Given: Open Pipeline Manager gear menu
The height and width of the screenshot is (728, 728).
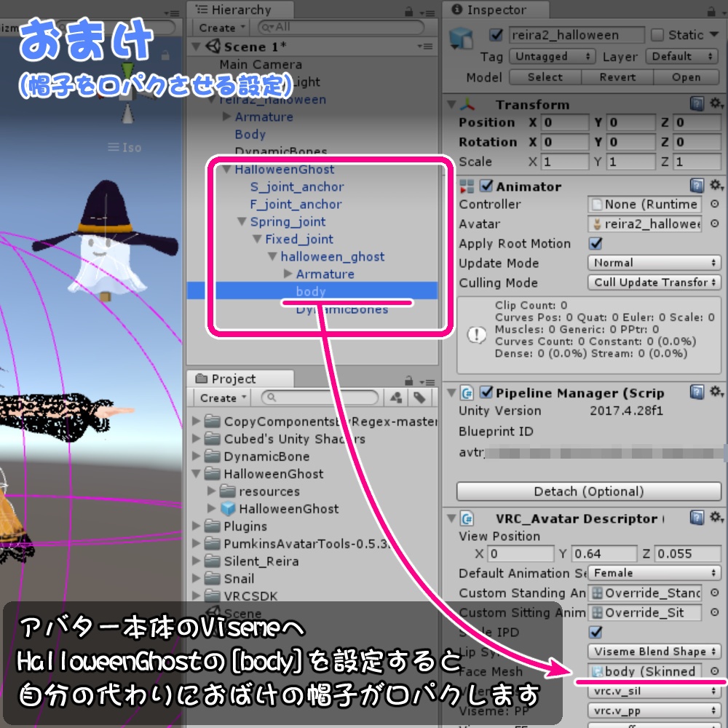Looking at the screenshot, I should point(716,392).
